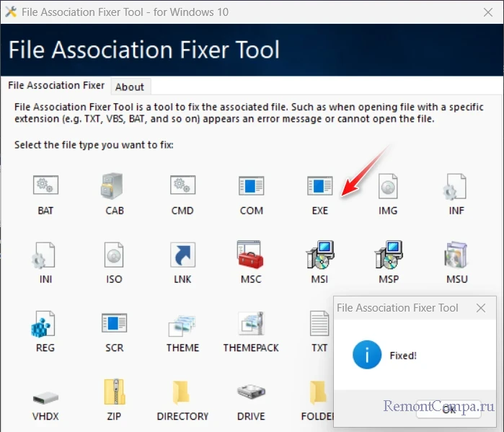The height and width of the screenshot is (432, 504).
Task: Select the IMG disc image icon
Action: [x=388, y=186]
